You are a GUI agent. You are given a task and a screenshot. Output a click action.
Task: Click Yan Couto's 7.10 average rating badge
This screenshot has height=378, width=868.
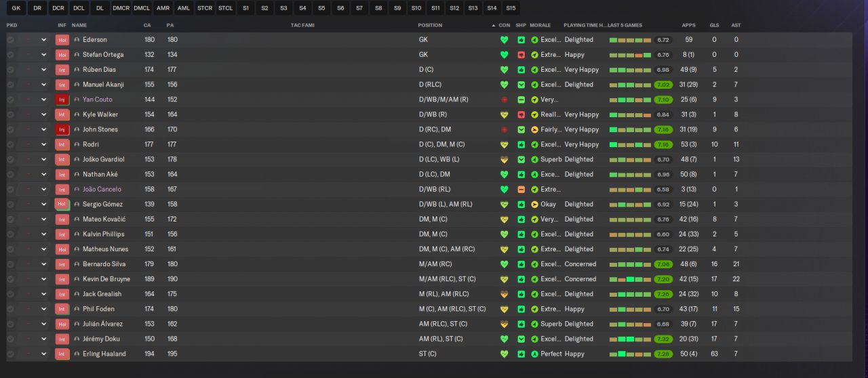point(663,100)
